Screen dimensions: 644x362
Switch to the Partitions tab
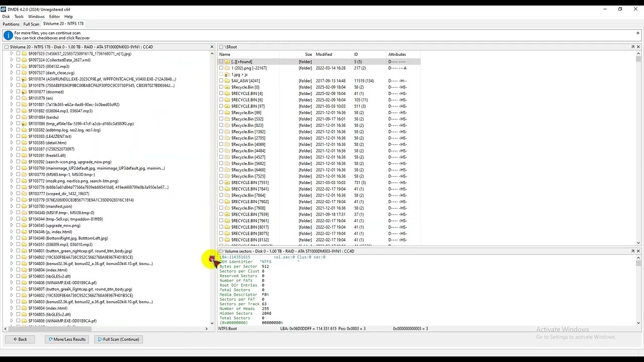[x=11, y=24]
